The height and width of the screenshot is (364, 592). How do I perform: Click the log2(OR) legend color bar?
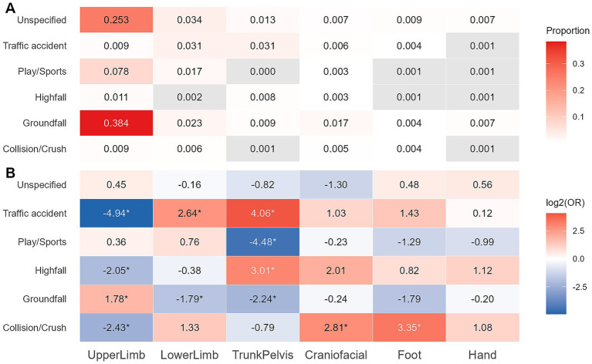tap(556, 264)
